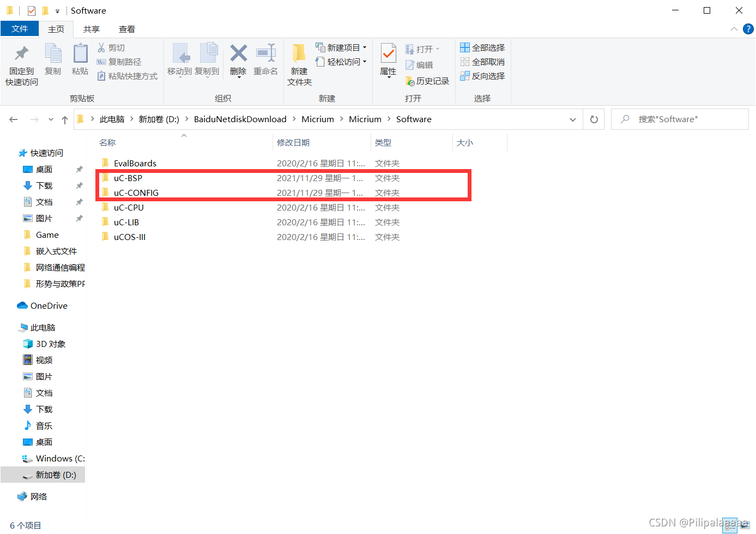Open Music folder in navigation pane
756x534 pixels.
[x=44, y=426]
